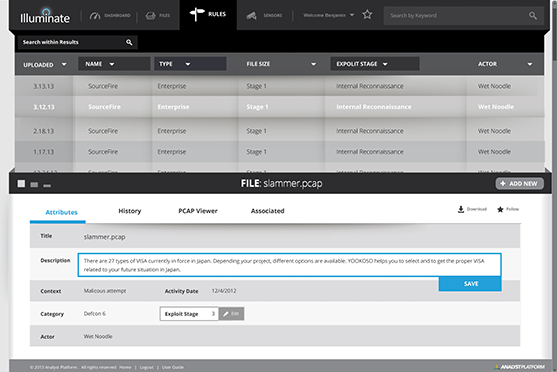Click the pencil Edit button for Exploit Stage
This screenshot has height=372, width=557.
[x=231, y=314]
